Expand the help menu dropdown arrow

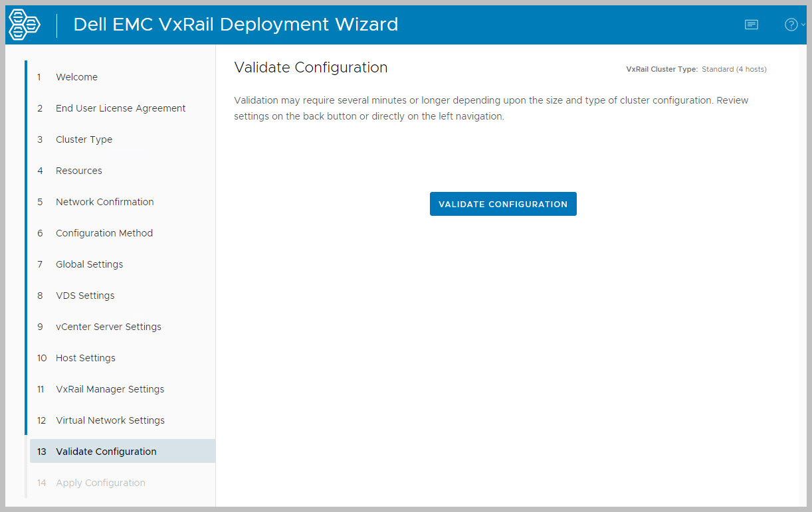pyautogui.click(x=803, y=25)
